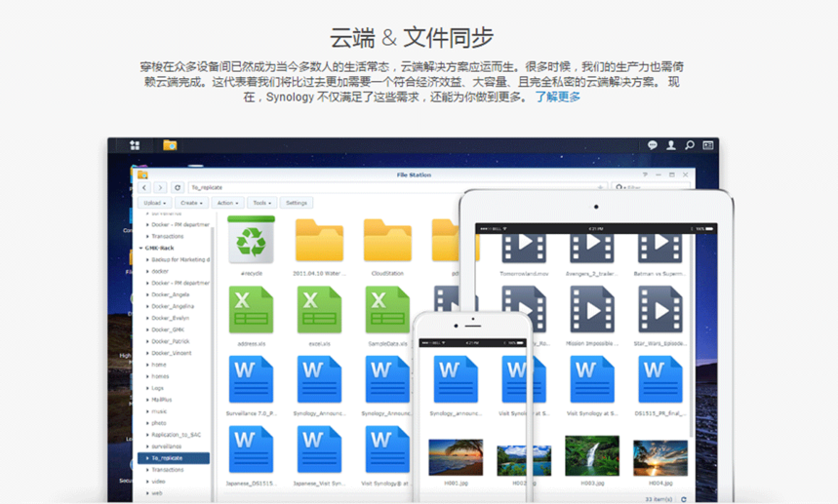The width and height of the screenshot is (838, 504).
Task: Click the File Station Filter search box
Action: pyautogui.click(x=651, y=187)
